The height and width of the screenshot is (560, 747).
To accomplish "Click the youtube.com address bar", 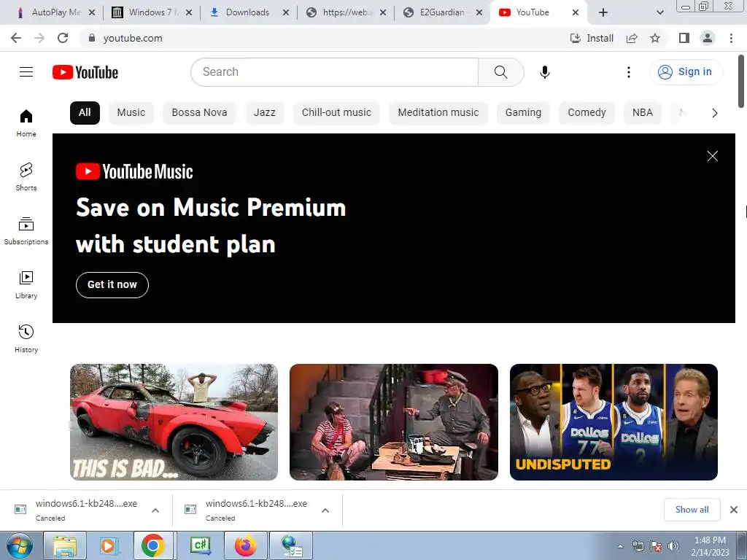I will point(324,38).
